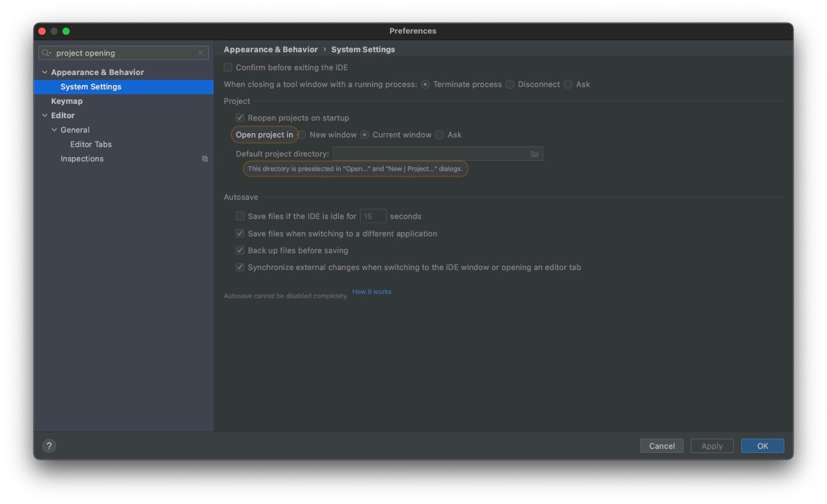Collapse the Appearance & Behavior tree node

click(x=45, y=72)
